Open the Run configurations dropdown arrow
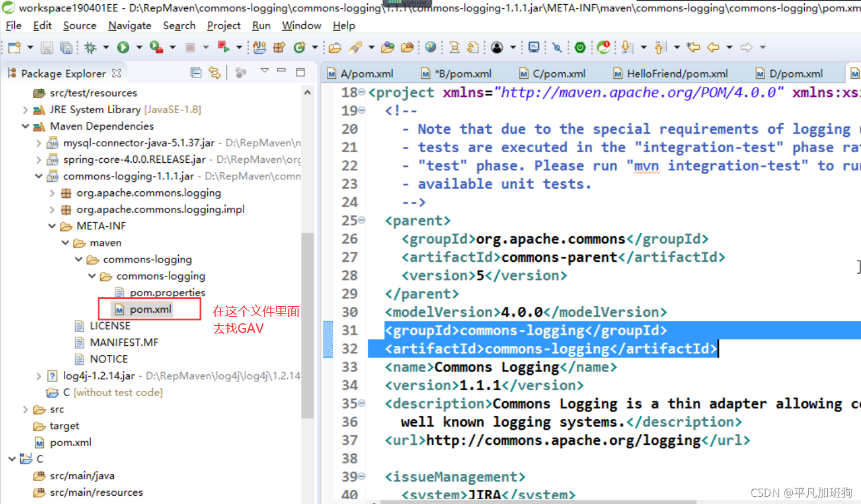This screenshot has height=504, width=861. point(139,47)
